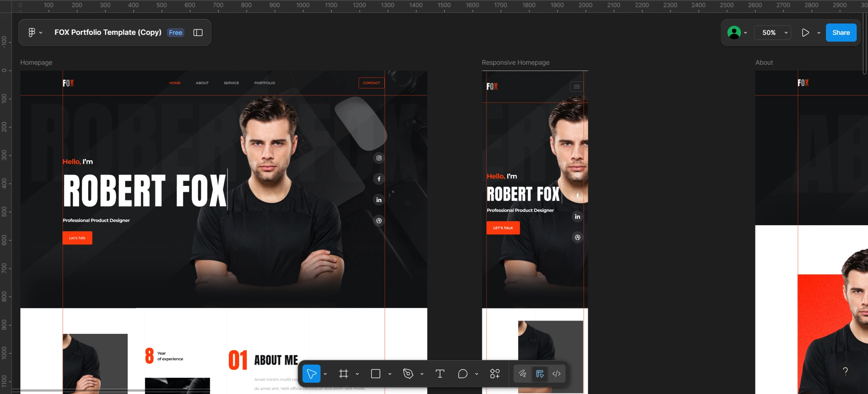The width and height of the screenshot is (868, 394).
Task: Present the prototype with play button
Action: 805,33
